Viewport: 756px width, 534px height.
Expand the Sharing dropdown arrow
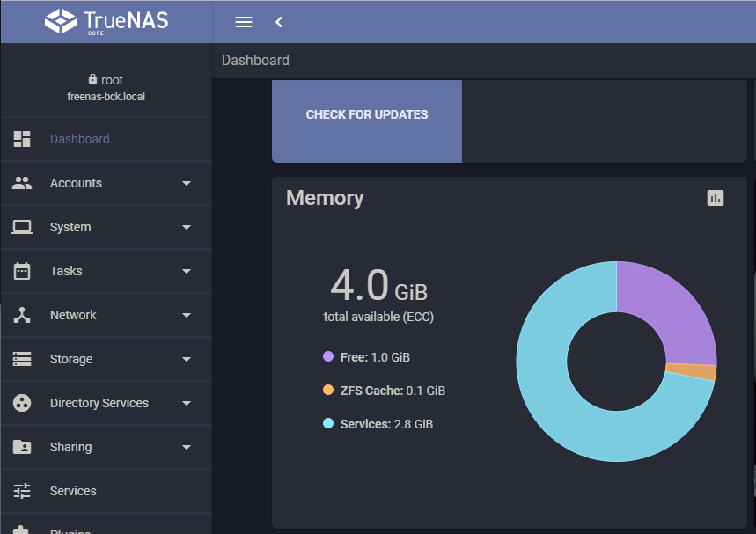[x=187, y=447]
